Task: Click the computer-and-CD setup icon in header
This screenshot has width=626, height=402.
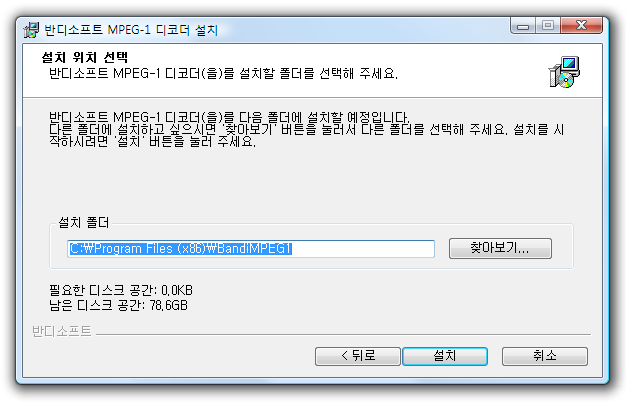Action: 565,72
